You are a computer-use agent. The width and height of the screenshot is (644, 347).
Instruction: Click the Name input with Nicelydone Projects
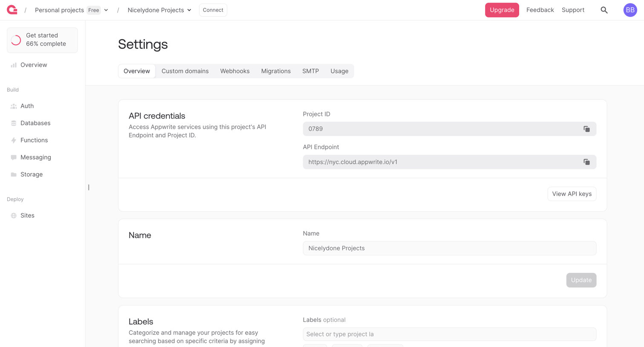click(449, 248)
